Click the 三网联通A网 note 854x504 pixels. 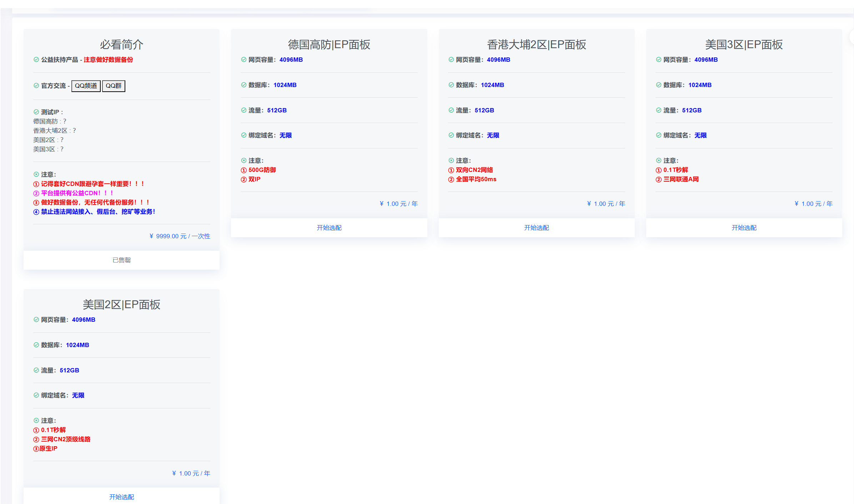tap(681, 179)
